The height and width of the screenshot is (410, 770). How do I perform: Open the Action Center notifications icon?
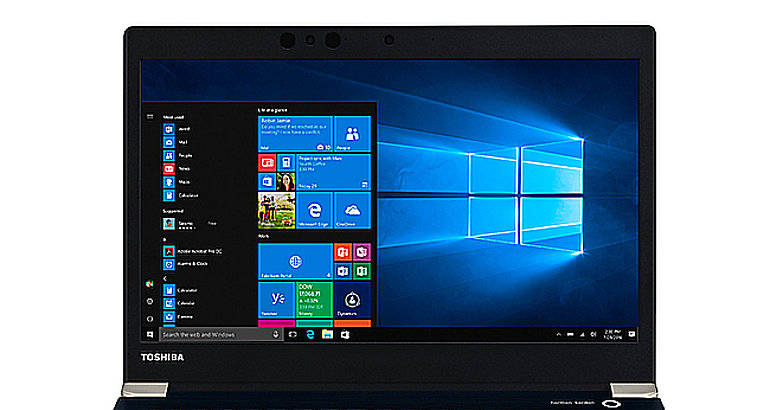tap(632, 334)
